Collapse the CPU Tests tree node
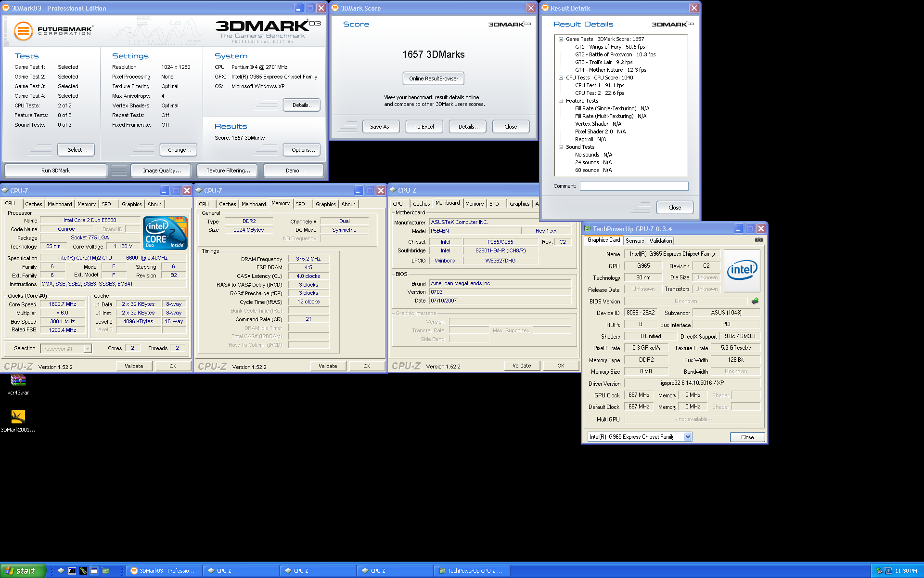 pyautogui.click(x=561, y=78)
